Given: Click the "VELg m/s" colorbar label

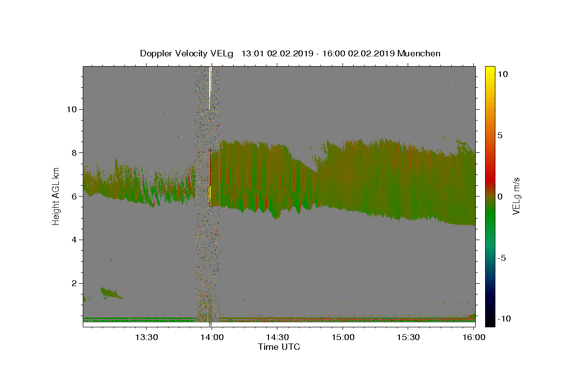Looking at the screenshot, I should pyautogui.click(x=516, y=196).
